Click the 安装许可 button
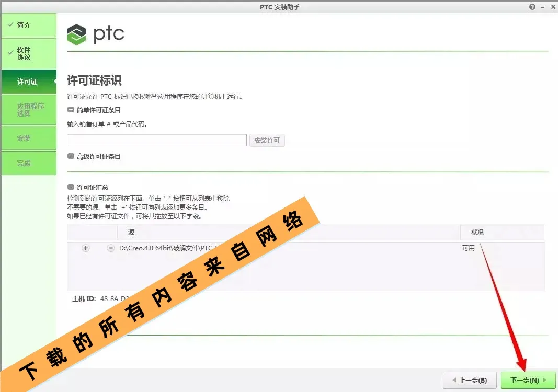 [x=267, y=141]
